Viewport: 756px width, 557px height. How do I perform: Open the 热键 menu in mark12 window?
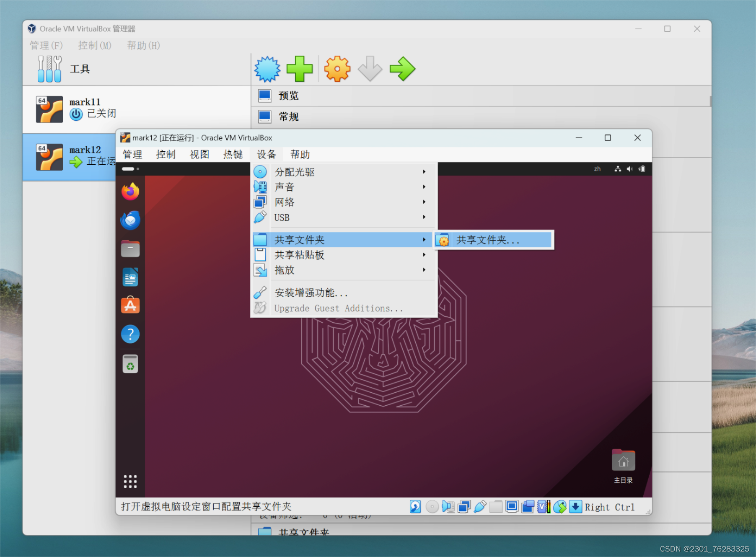point(233,155)
